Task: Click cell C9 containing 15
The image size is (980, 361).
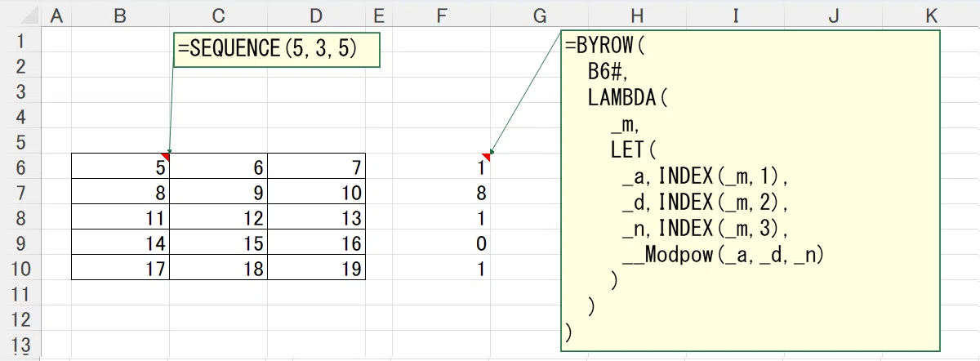Action: (x=218, y=243)
